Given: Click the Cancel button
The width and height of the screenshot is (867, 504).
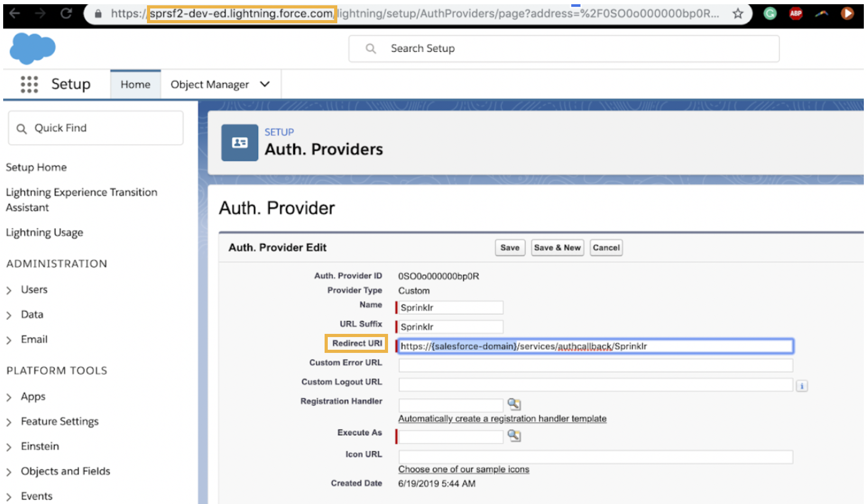Looking at the screenshot, I should 606,247.
